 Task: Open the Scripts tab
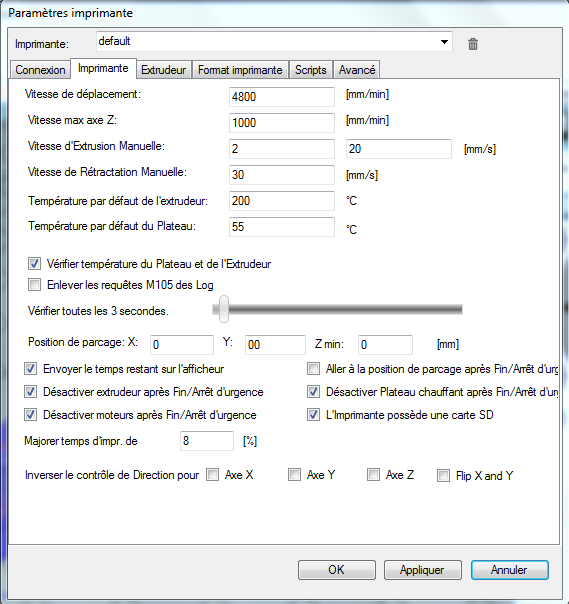tap(311, 70)
